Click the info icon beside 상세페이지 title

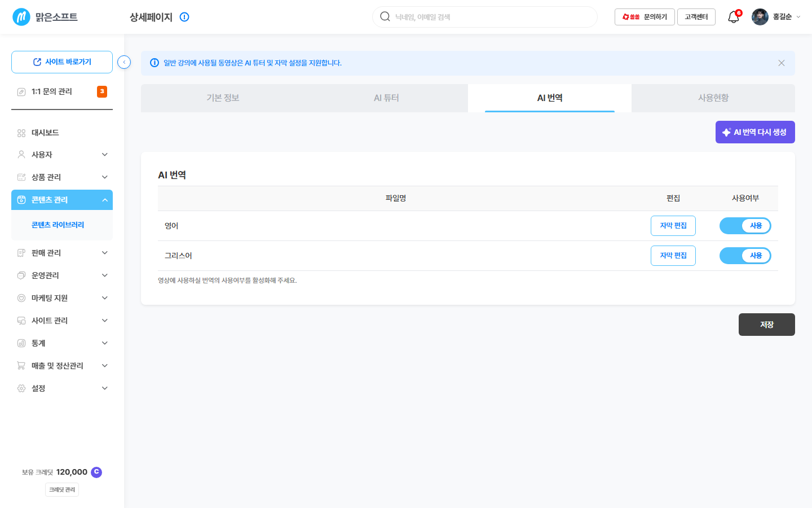tap(184, 17)
